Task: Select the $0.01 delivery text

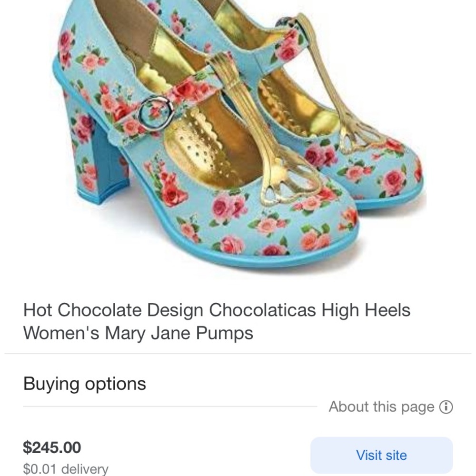Action: [64, 469]
